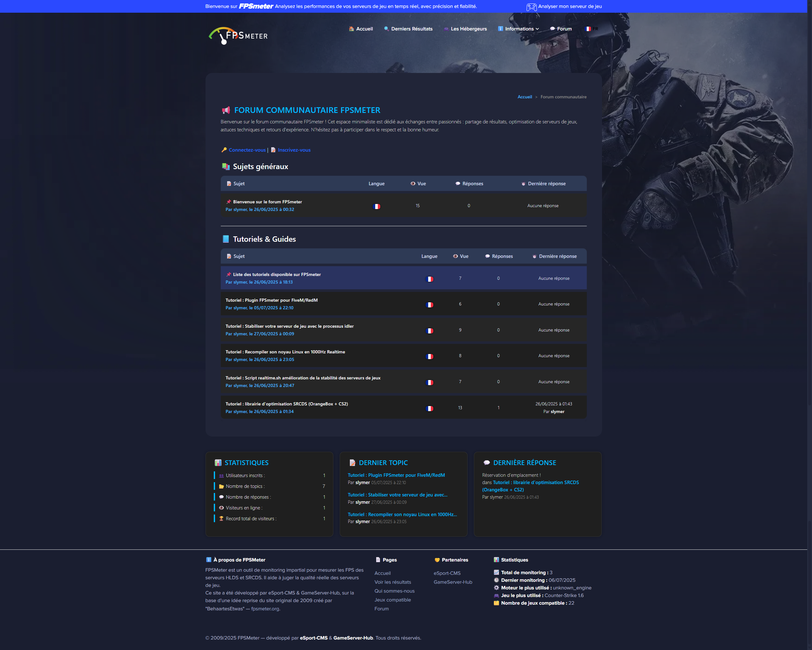Open topic Recompiler son noyau Linux 1000Hz

click(x=285, y=352)
